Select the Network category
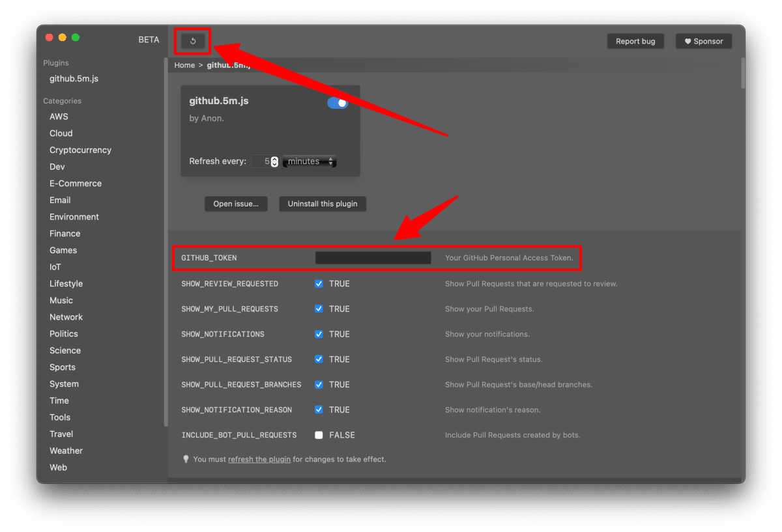The width and height of the screenshot is (782, 532). [x=66, y=317]
